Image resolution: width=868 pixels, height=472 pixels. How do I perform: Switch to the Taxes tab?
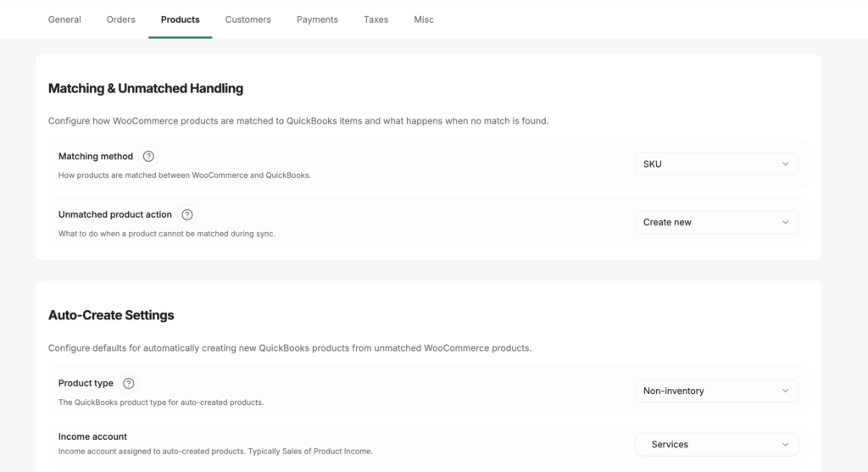pos(376,19)
